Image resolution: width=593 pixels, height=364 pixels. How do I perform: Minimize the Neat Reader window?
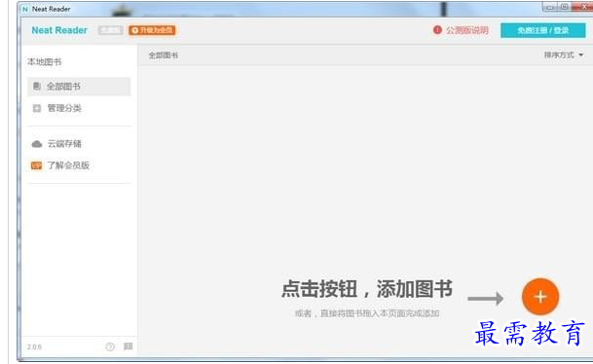550,7
